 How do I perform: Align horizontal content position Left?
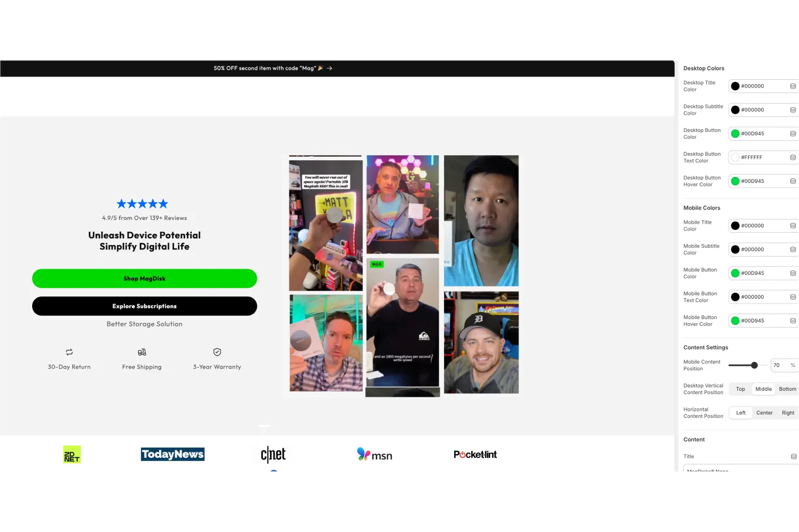coord(741,413)
